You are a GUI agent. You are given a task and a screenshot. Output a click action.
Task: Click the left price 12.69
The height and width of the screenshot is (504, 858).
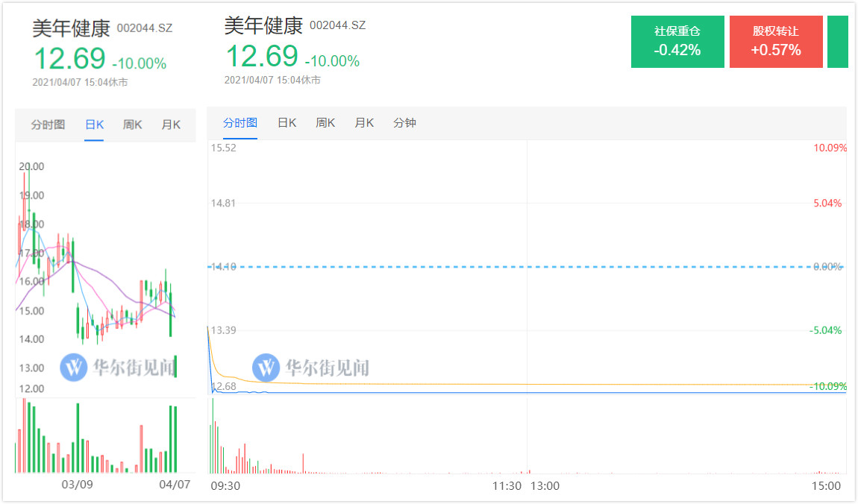[69, 58]
